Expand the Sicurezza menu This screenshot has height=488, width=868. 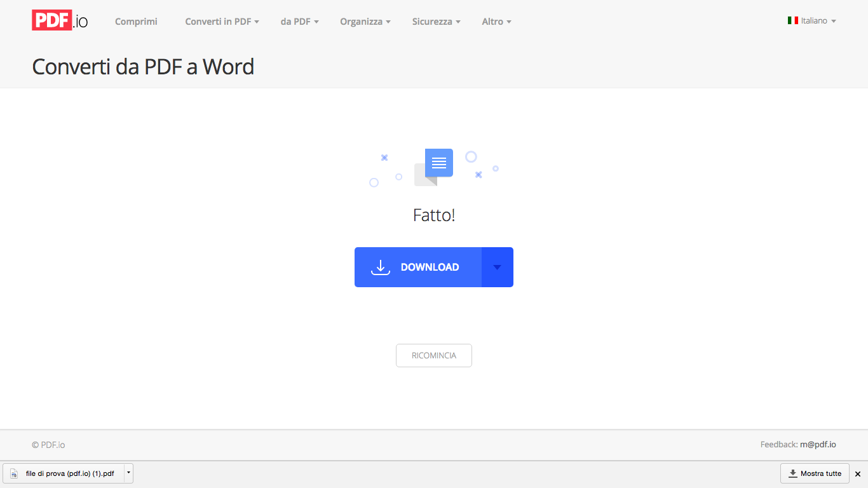point(436,22)
